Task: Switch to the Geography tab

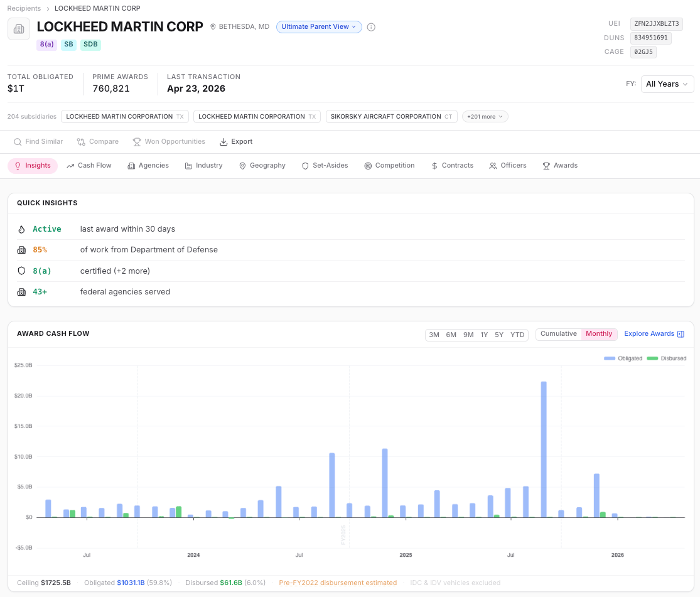Action: [x=262, y=166]
